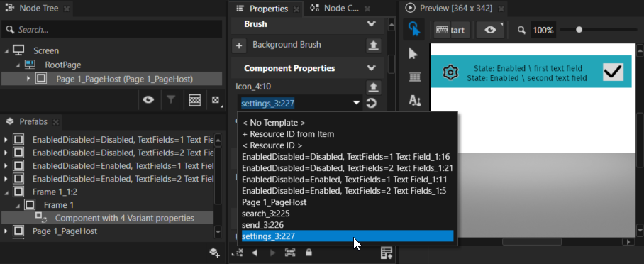Select the arrow selection tool in Preview
Viewport: 644px width, 264px height.
point(413,53)
